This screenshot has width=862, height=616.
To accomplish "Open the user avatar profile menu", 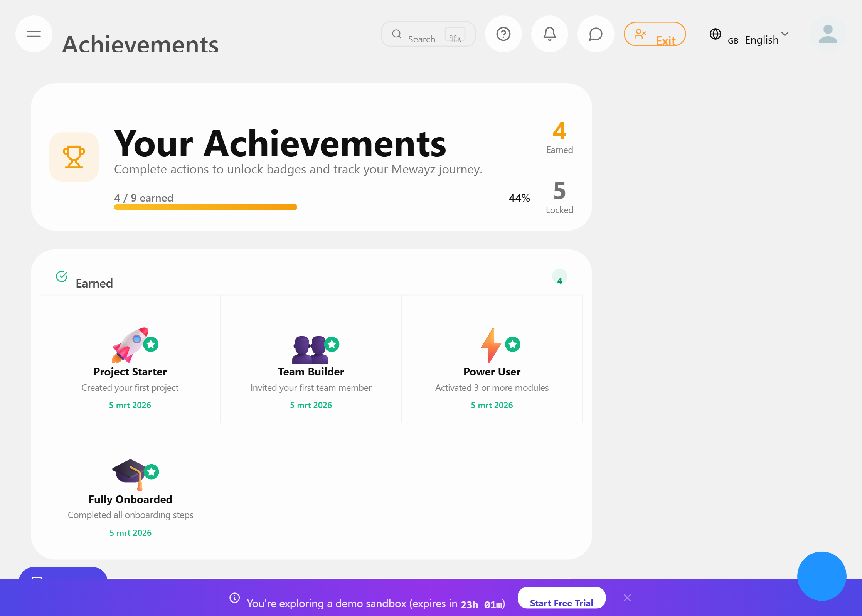I will click(828, 35).
